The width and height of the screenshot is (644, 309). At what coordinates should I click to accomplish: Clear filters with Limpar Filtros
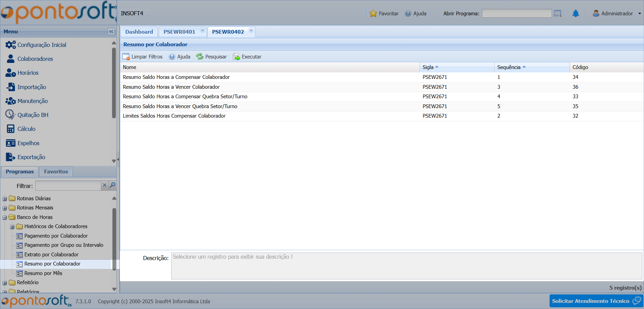click(143, 57)
